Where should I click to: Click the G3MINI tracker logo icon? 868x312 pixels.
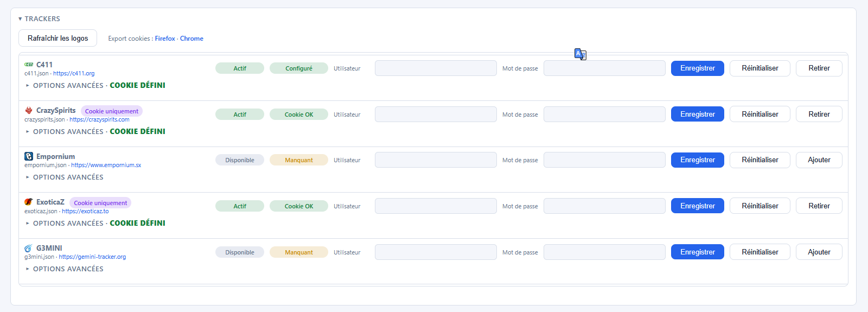pos(29,248)
